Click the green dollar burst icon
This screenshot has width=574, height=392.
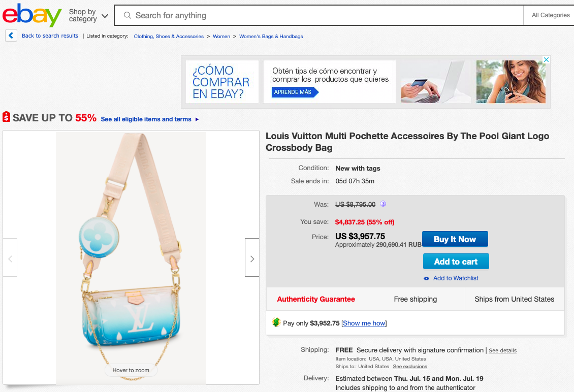276,322
